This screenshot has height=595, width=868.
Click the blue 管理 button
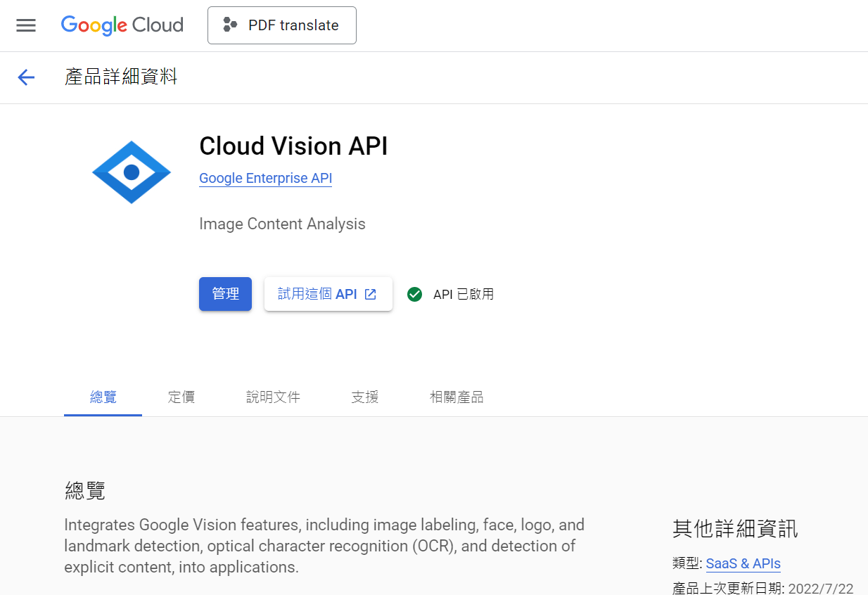coord(225,294)
